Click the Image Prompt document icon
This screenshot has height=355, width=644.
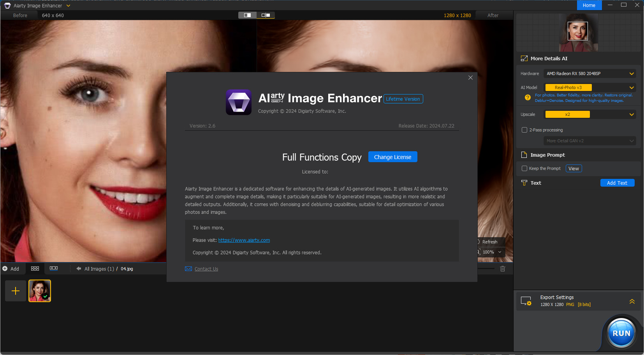point(524,155)
